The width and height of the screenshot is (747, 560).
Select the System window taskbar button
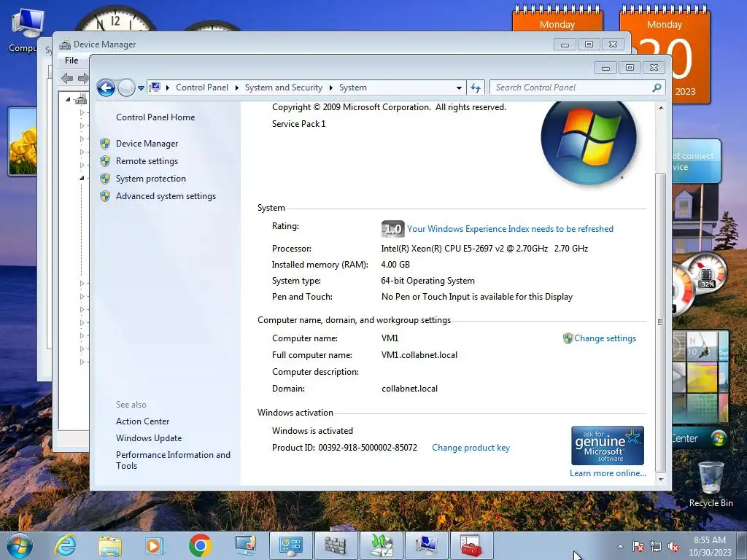click(x=426, y=545)
